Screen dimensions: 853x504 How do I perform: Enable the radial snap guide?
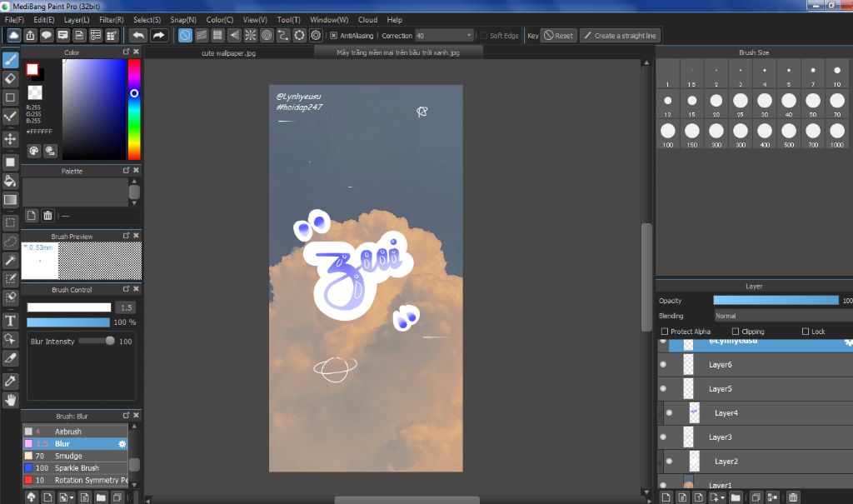[x=250, y=35]
